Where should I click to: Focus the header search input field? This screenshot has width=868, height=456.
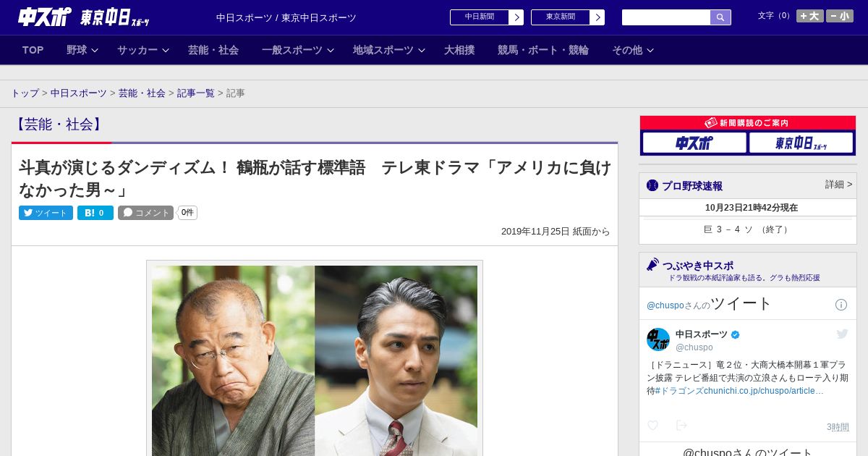point(666,17)
